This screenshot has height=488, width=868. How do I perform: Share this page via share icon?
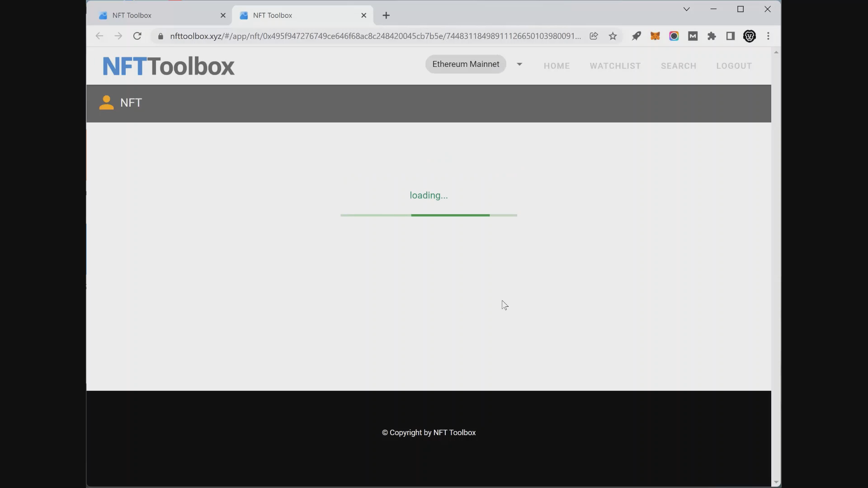point(594,36)
